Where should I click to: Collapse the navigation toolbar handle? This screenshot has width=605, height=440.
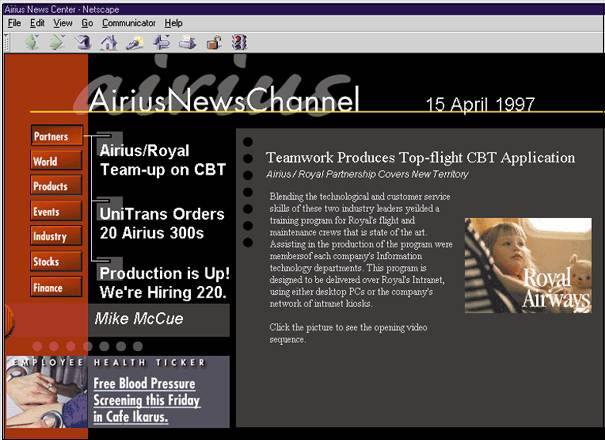pyautogui.click(x=6, y=42)
